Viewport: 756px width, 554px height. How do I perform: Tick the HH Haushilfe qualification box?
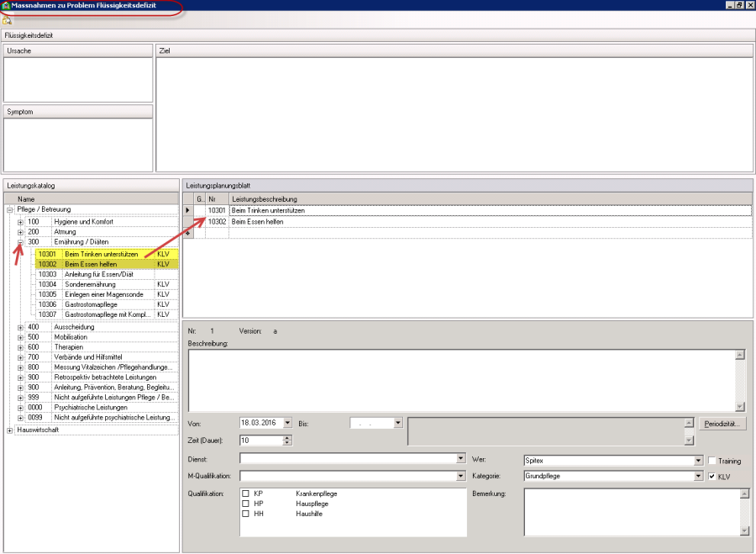point(245,514)
